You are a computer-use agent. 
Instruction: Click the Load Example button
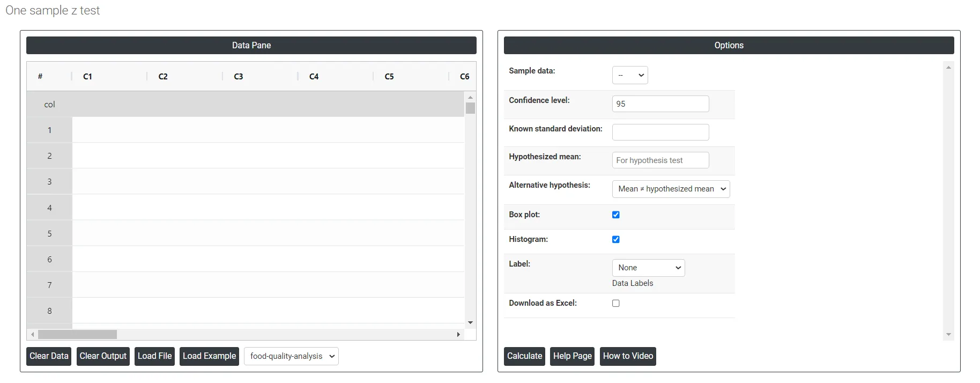click(209, 356)
